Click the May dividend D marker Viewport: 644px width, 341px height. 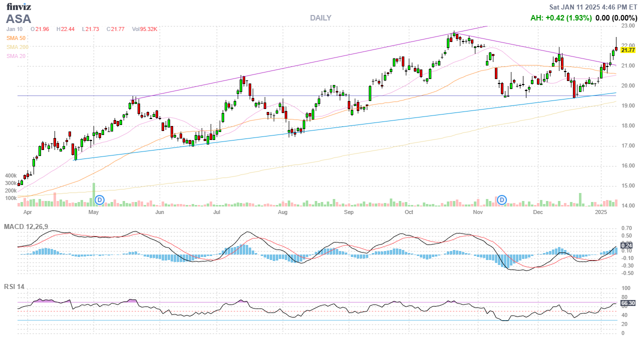point(100,200)
